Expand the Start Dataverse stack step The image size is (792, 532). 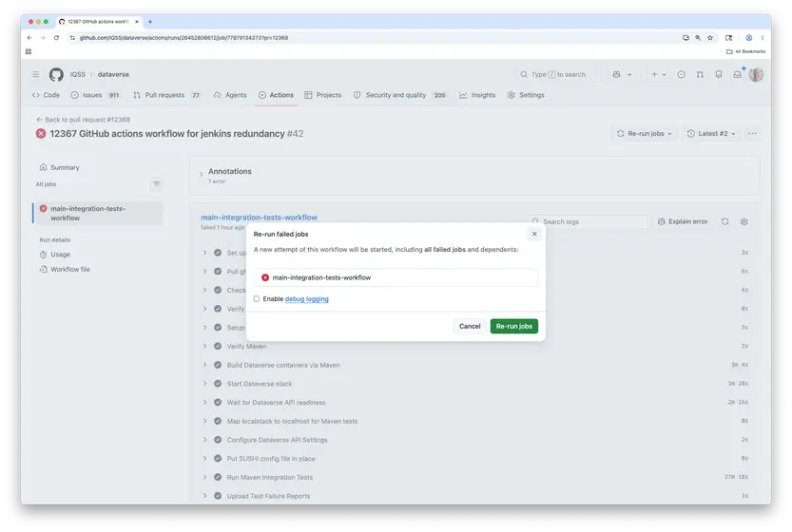tap(204, 384)
